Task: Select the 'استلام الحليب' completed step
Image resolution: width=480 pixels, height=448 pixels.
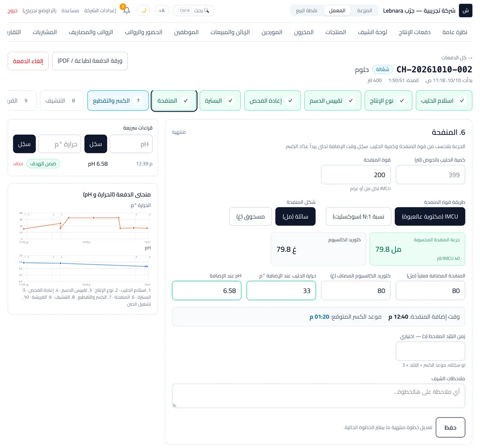Action: (444, 100)
